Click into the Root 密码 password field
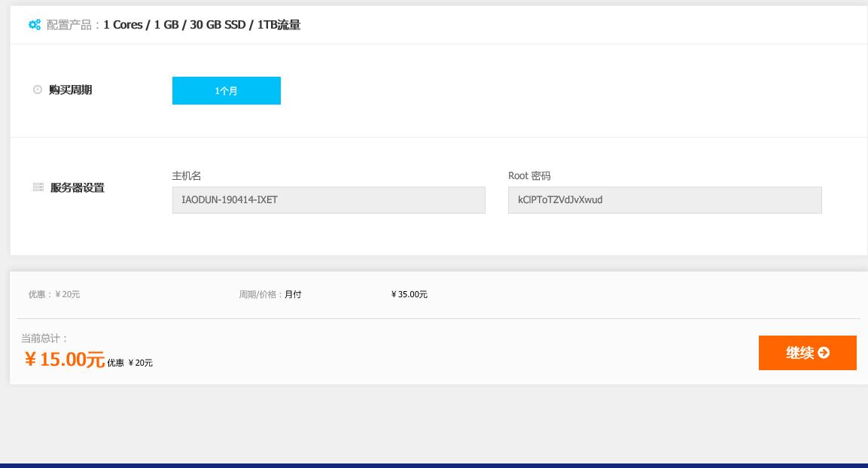Image resolution: width=868 pixels, height=468 pixels. point(664,200)
